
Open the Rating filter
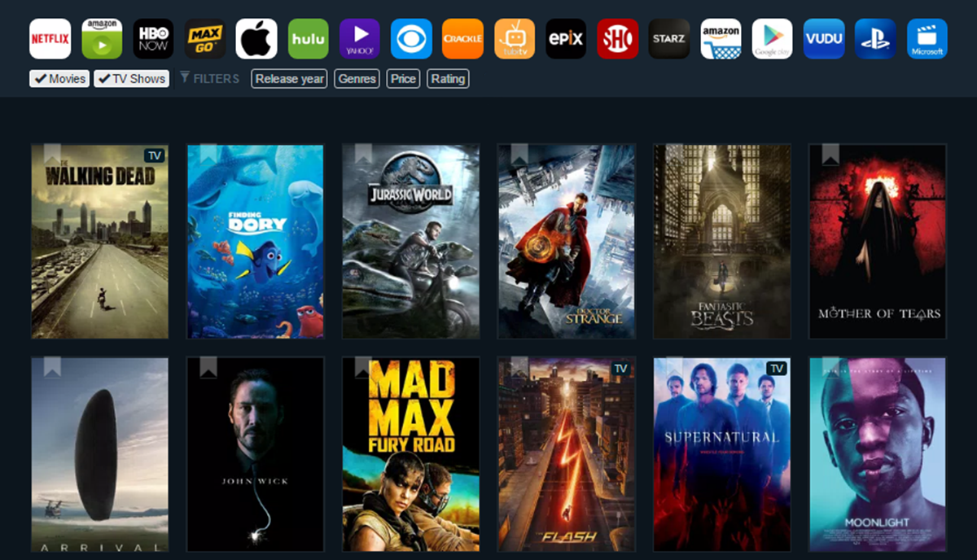448,79
